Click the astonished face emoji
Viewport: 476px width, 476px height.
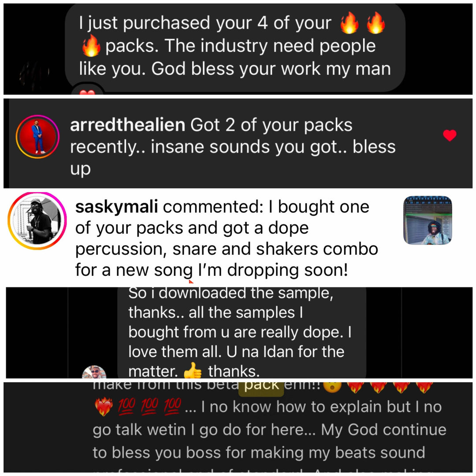click(332, 386)
